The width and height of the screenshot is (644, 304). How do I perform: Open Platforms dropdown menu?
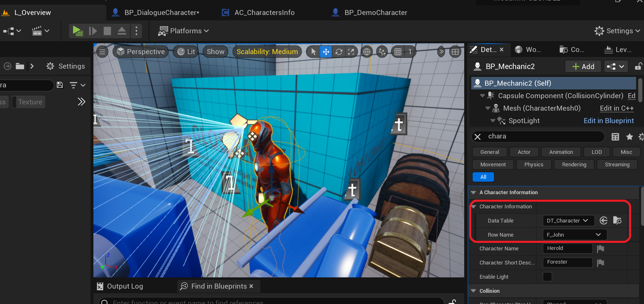(184, 31)
